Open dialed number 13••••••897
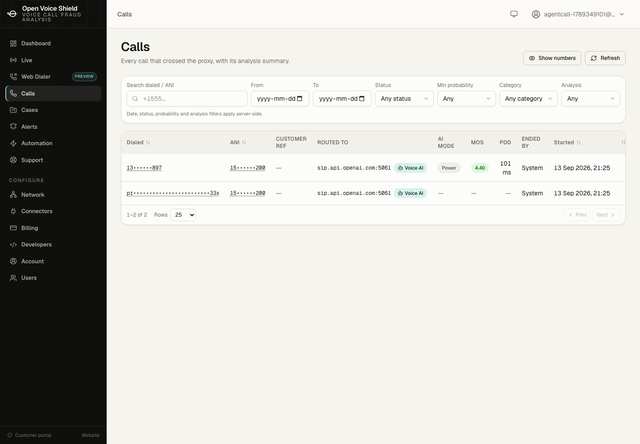The height and width of the screenshot is (444, 640). point(144,168)
